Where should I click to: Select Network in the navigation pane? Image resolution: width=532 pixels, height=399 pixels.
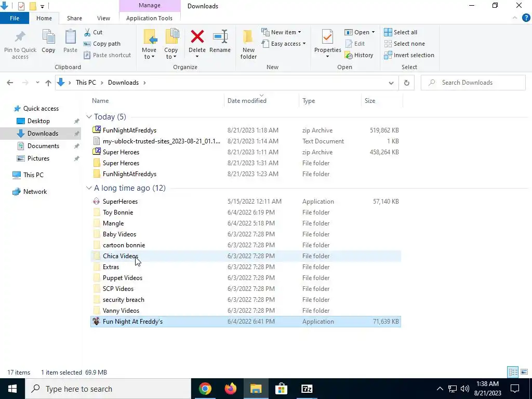coord(35,192)
